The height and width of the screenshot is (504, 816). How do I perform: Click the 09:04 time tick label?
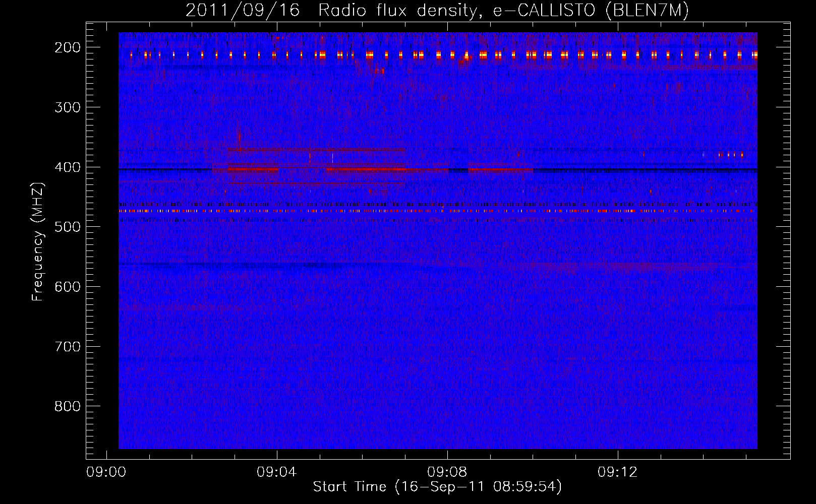click(277, 472)
